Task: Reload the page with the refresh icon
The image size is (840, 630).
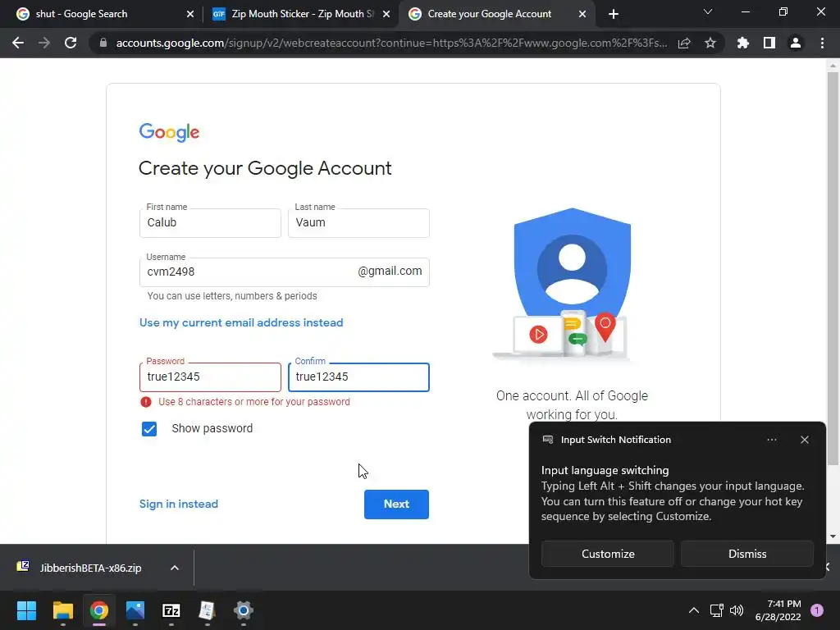Action: (71, 43)
